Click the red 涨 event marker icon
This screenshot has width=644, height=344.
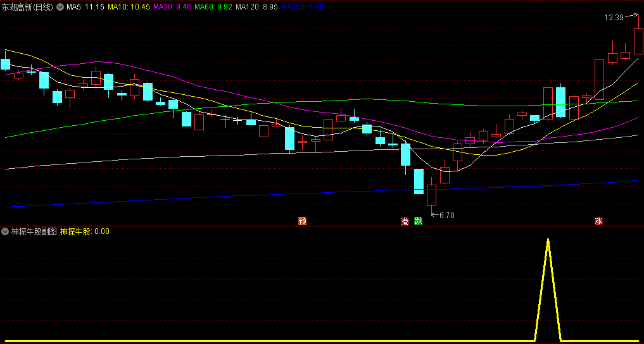(x=598, y=221)
